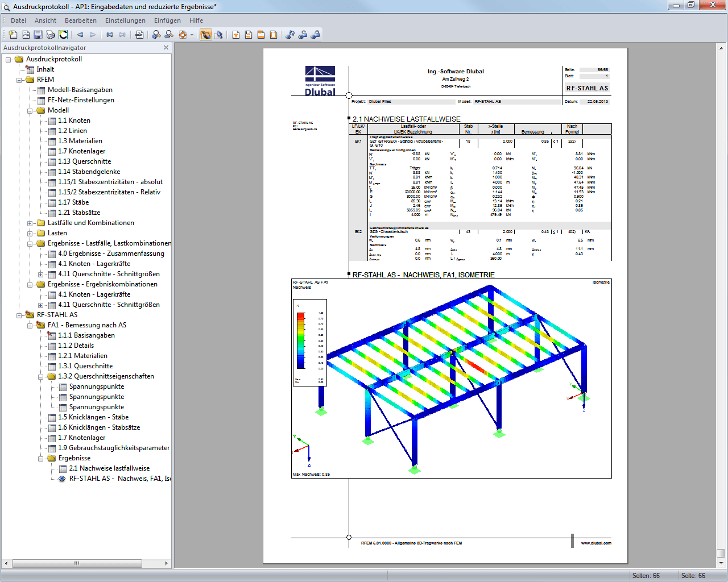
Task: Click the third orange page layout icon
Action: (261, 35)
